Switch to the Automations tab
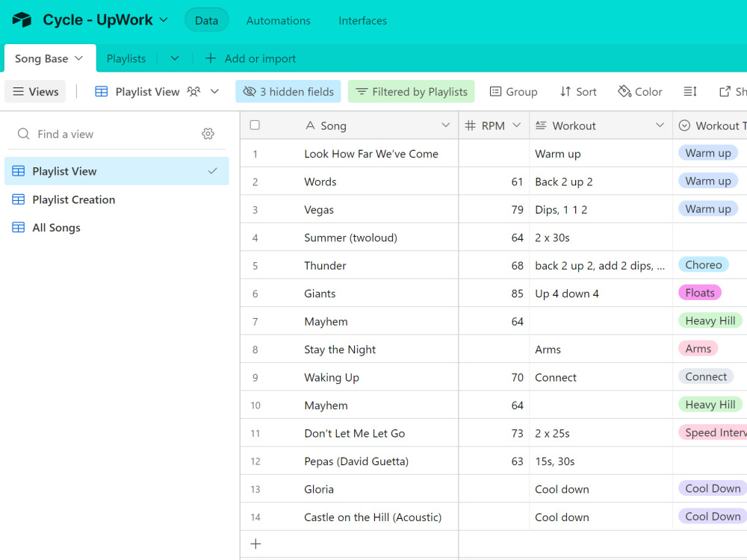Screen dimensions: 747x560 (278, 20)
